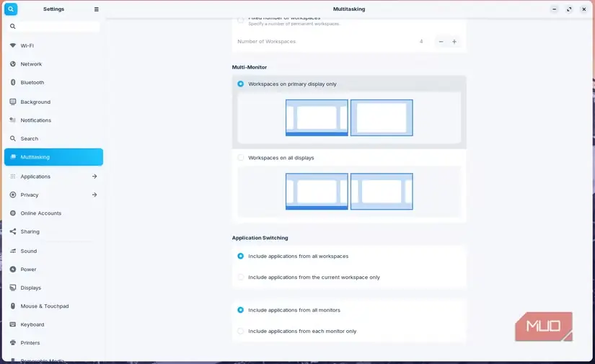
Task: Increase number of workspaces with plus
Action: [x=454, y=42]
